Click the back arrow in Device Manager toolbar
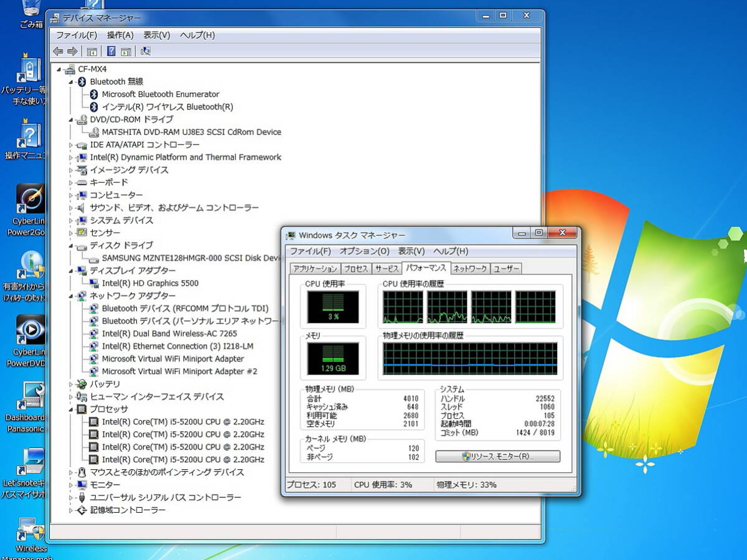Viewport: 747px width, 560px height. pyautogui.click(x=59, y=52)
